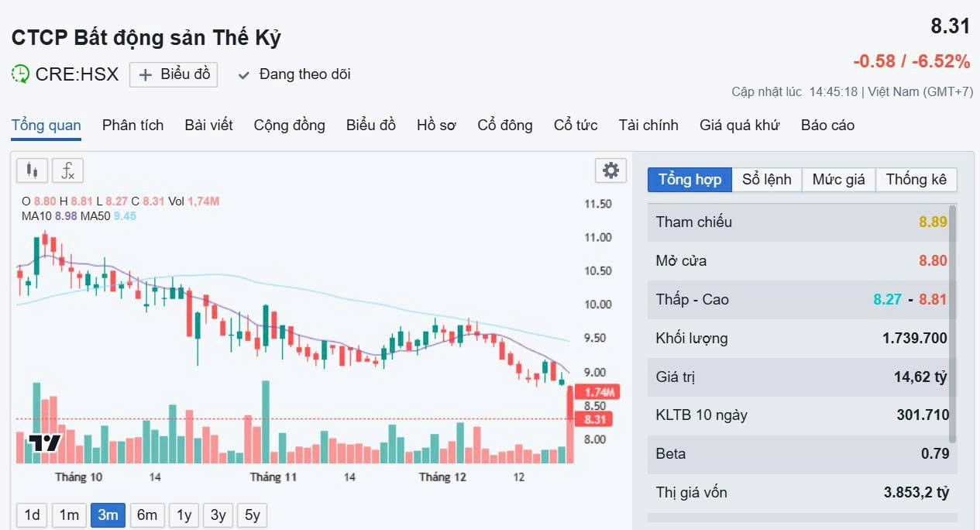Screen dimensions: 980x530
Task: Switch to the Thống kê panel tab
Action: tap(916, 180)
